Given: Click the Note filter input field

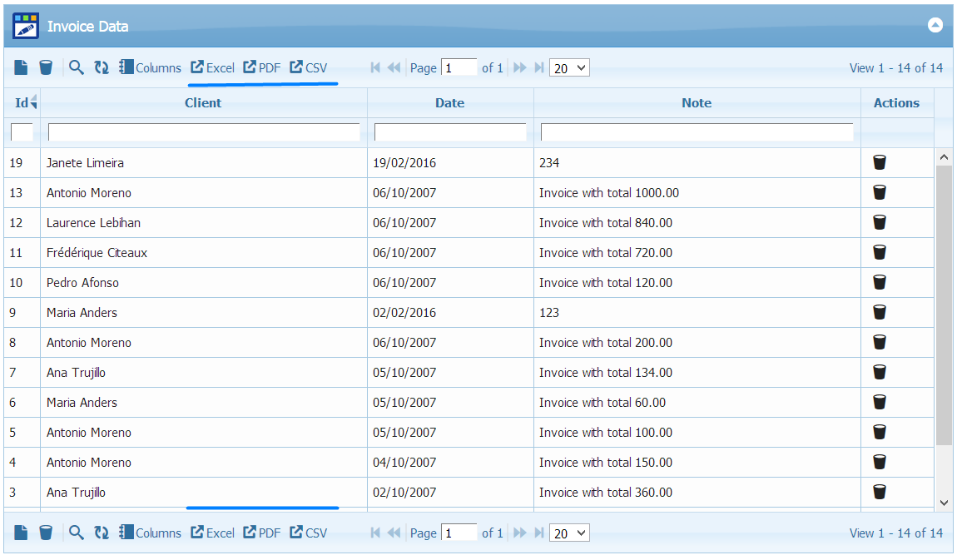Looking at the screenshot, I should pyautogui.click(x=697, y=132).
